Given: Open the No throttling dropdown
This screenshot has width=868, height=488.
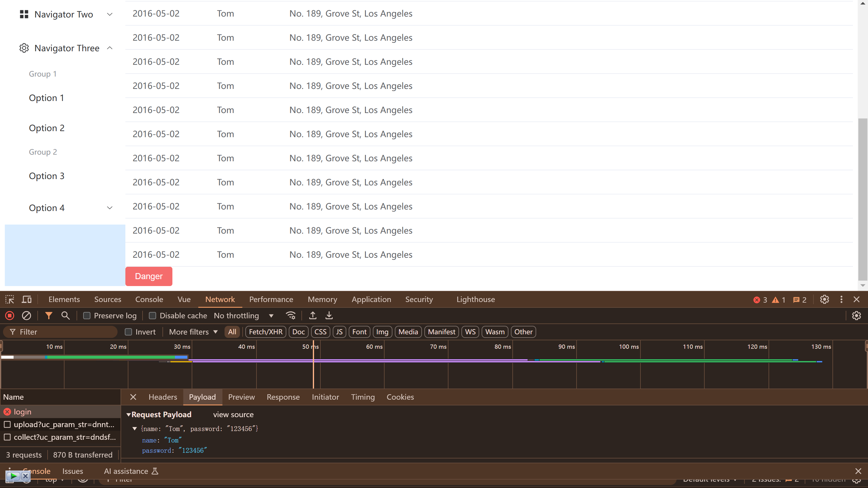Looking at the screenshot, I should point(243,316).
